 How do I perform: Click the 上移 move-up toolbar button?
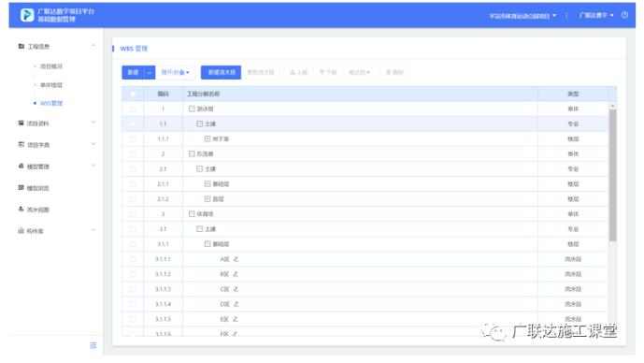point(298,72)
